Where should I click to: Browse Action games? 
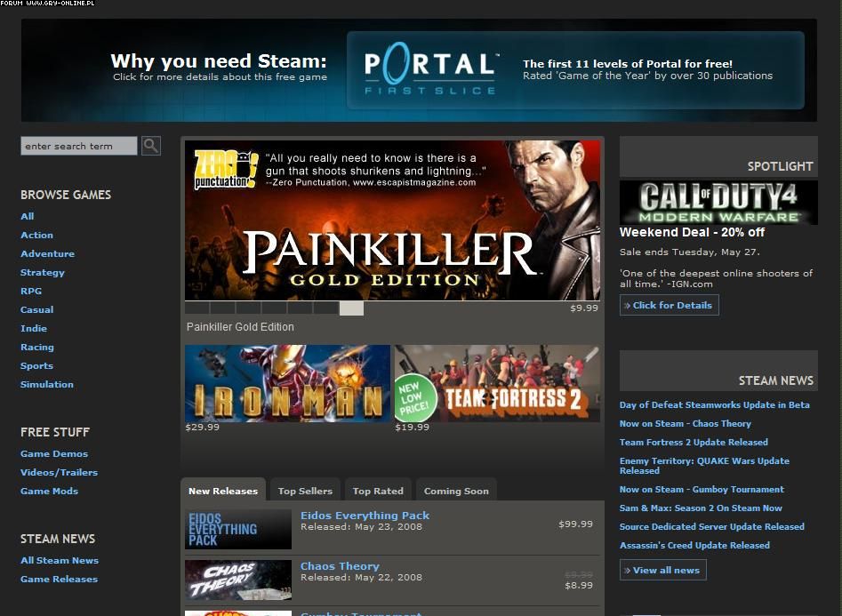pyautogui.click(x=37, y=236)
